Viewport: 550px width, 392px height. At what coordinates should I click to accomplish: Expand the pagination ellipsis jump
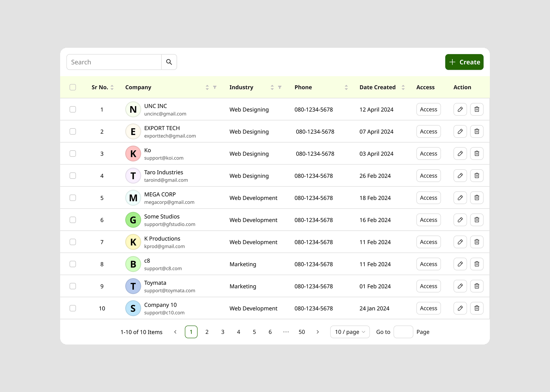tap(286, 332)
